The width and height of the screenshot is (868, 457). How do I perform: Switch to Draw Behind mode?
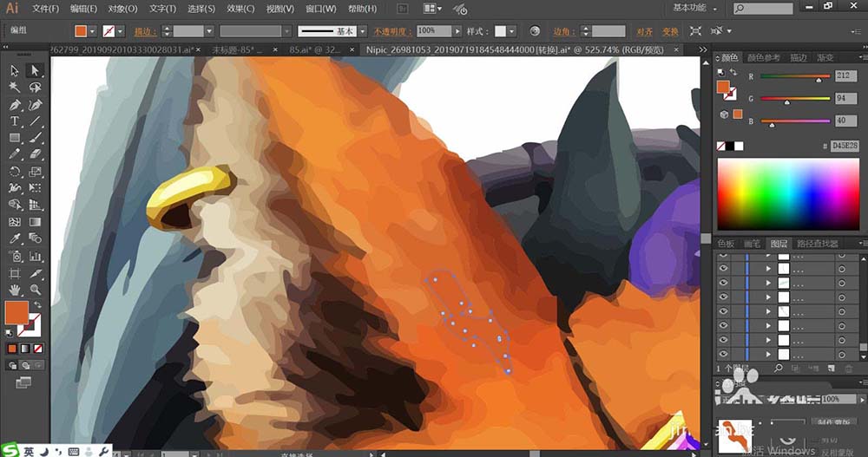click(25, 365)
